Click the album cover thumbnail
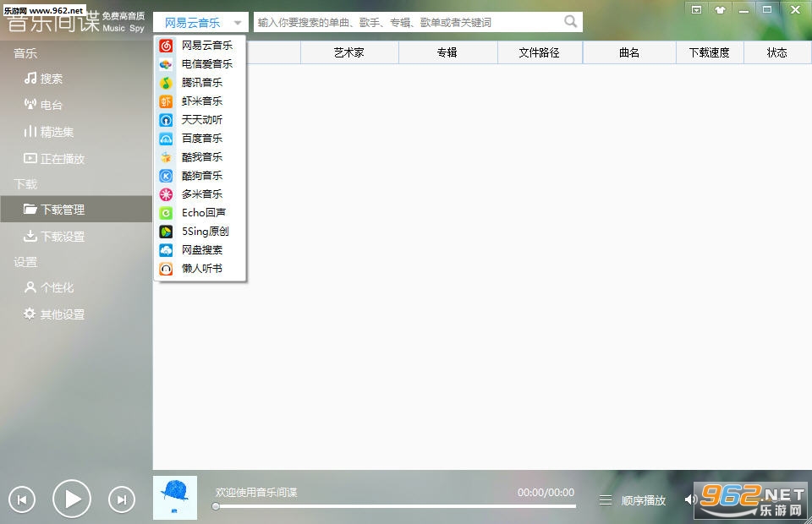The width and height of the screenshot is (812, 524). (x=175, y=498)
